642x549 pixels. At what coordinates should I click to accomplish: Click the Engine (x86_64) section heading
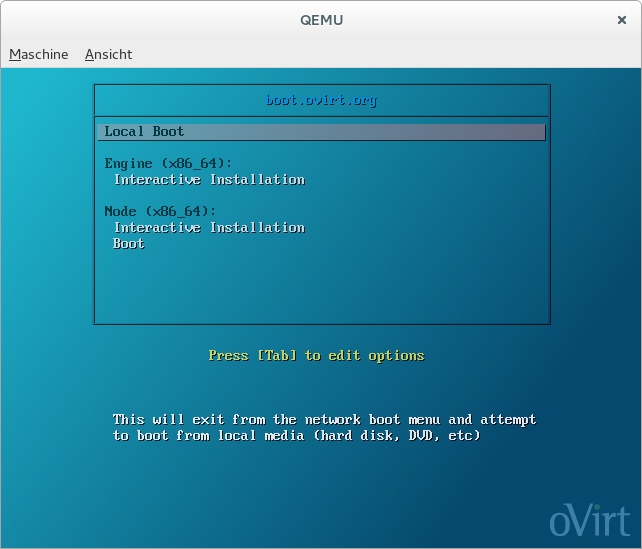pyautogui.click(x=168, y=163)
